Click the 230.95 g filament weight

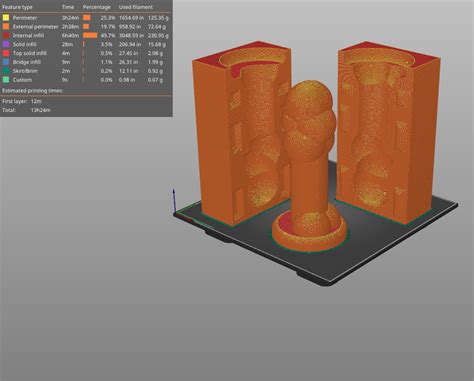(x=158, y=35)
